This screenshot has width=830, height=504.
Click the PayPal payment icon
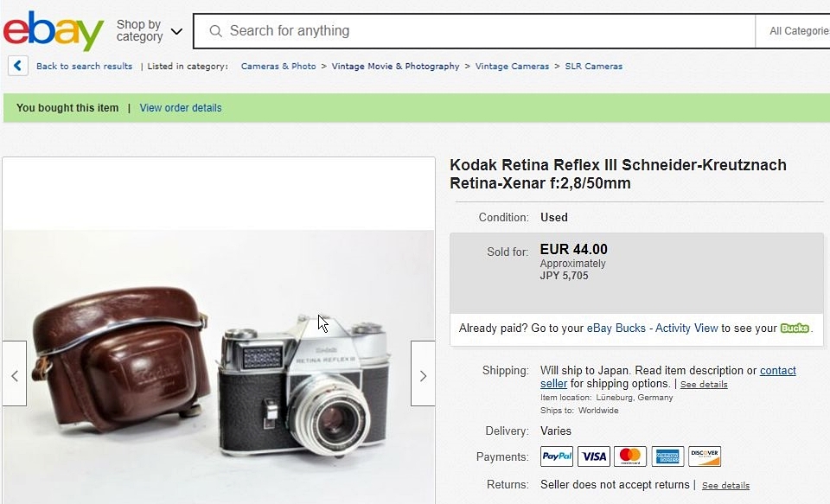click(557, 456)
